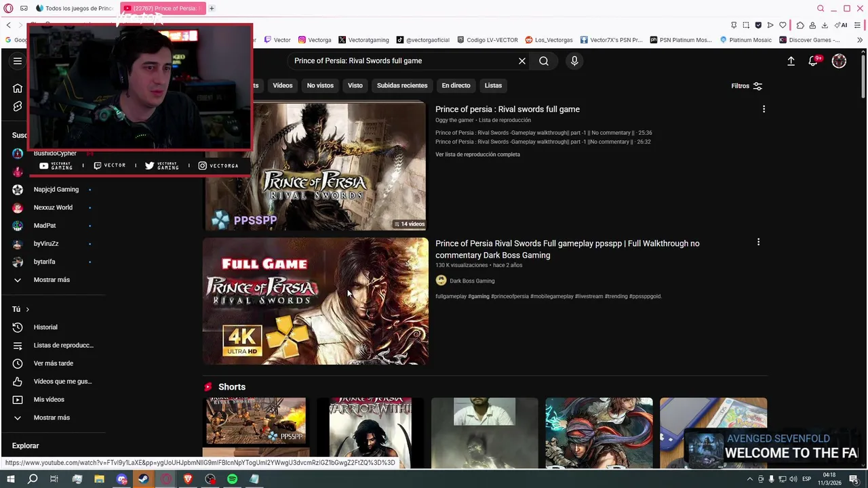Image resolution: width=868 pixels, height=488 pixels.
Task: Select the 'En directo' filter chip
Action: [x=456, y=85]
